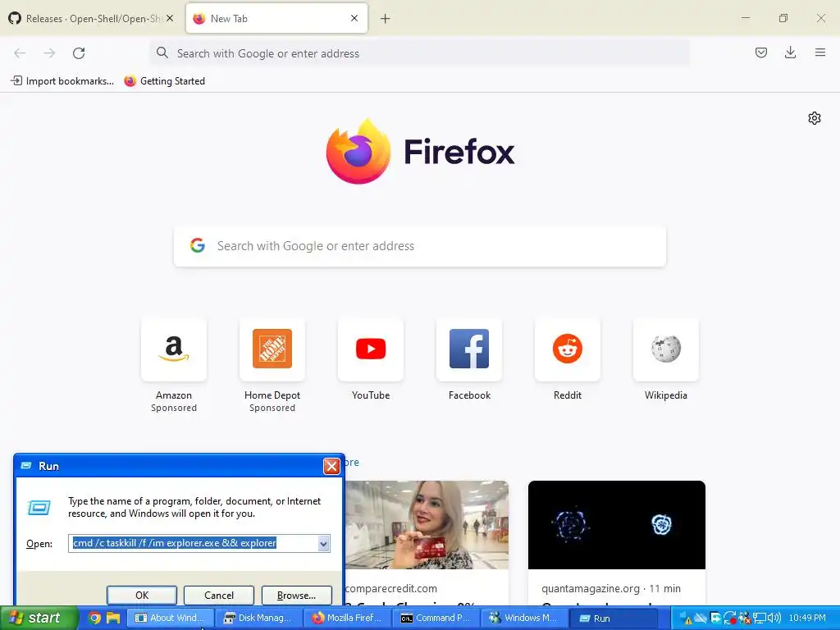
Task: Click the Firefox reload page icon
Action: [79, 53]
